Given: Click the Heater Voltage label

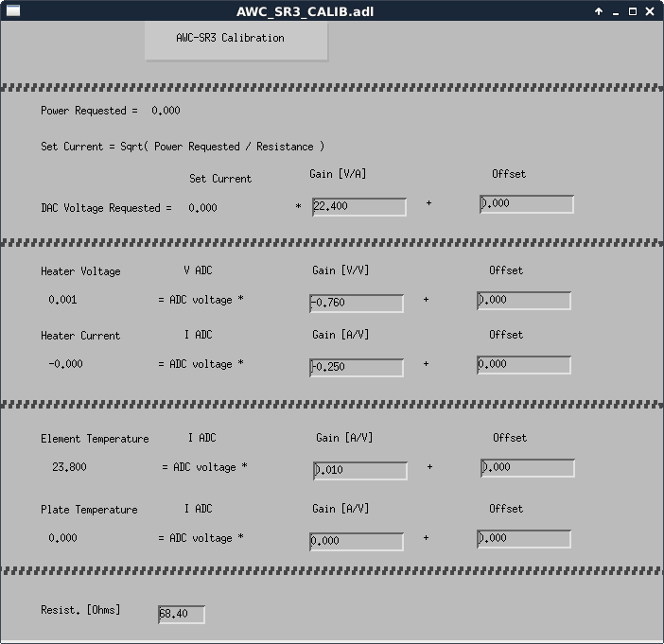Looking at the screenshot, I should click(80, 271).
